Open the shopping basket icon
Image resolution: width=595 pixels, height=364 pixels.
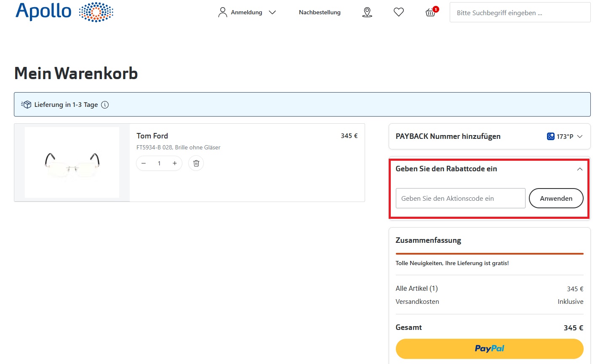click(x=430, y=13)
